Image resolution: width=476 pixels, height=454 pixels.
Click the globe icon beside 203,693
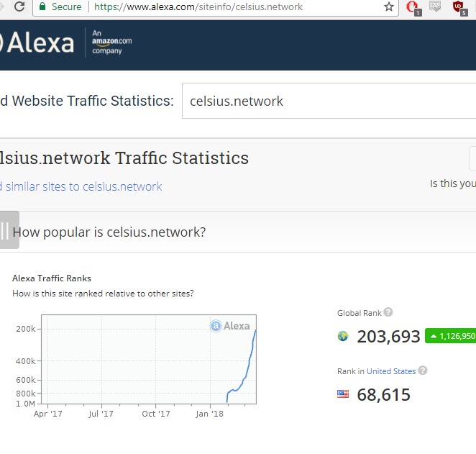coord(343,336)
